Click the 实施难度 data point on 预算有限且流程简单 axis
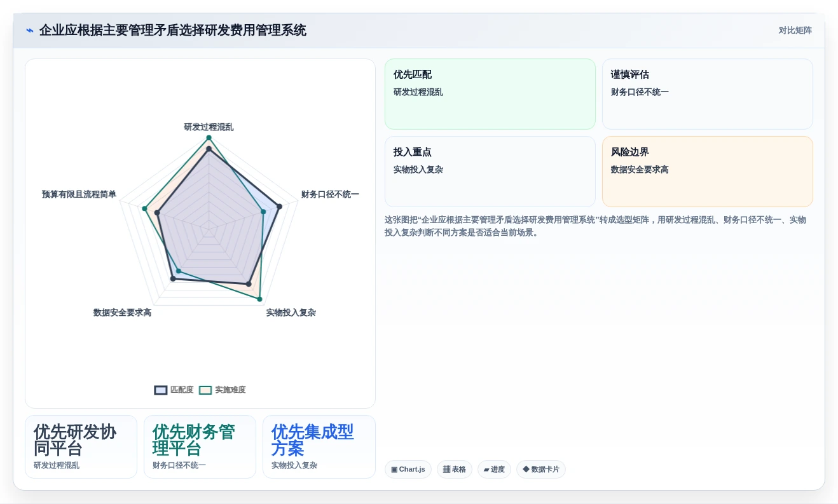Viewport: 838px width, 504px height. click(144, 208)
